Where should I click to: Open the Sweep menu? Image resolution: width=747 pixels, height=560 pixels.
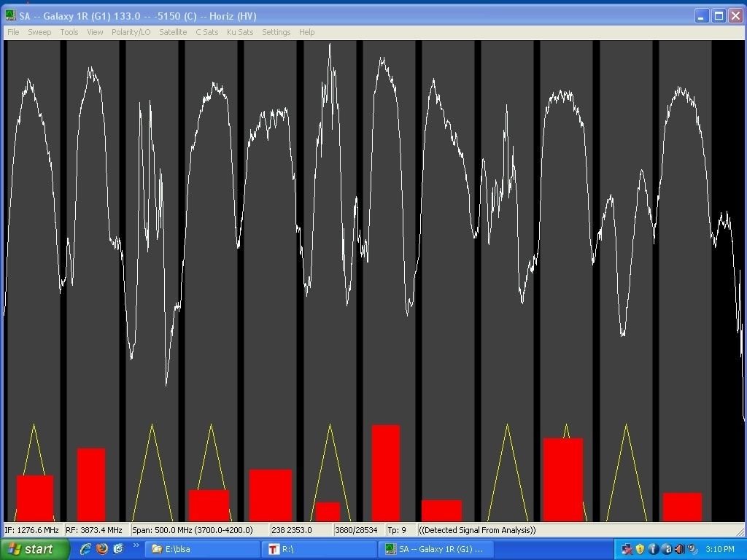tap(39, 32)
